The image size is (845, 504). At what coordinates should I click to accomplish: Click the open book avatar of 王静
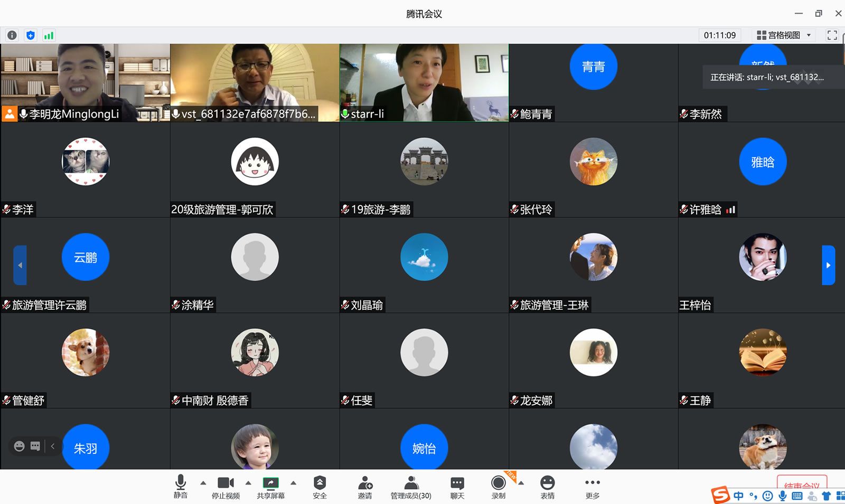(763, 353)
